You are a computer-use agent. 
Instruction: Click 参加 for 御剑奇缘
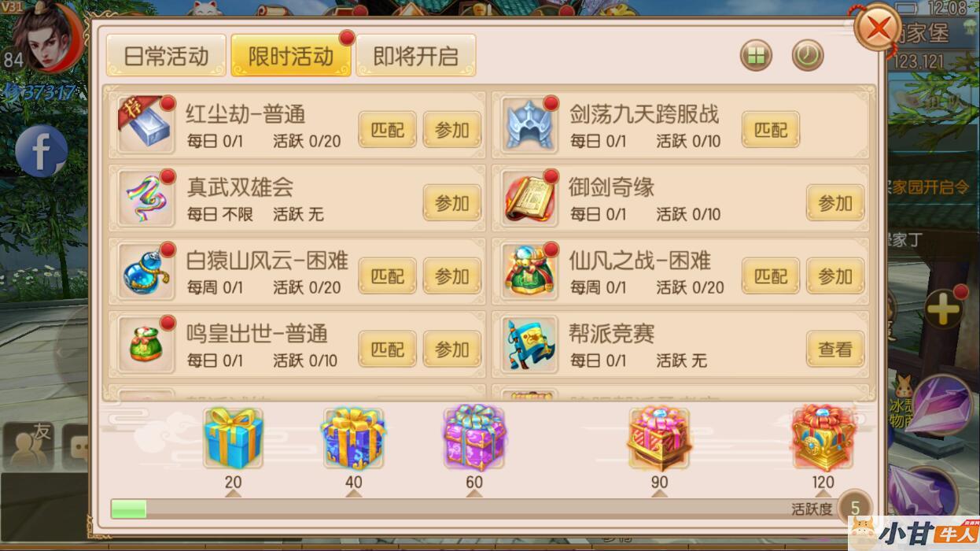pyautogui.click(x=835, y=203)
